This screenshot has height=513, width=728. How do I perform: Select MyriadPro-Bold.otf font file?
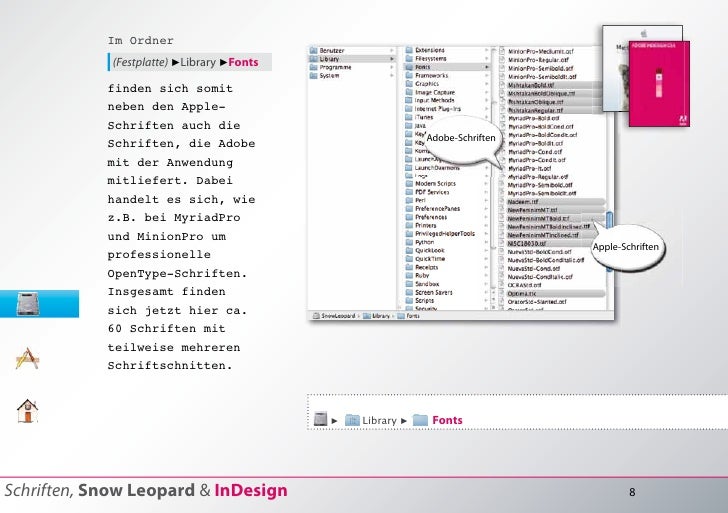pos(534,118)
